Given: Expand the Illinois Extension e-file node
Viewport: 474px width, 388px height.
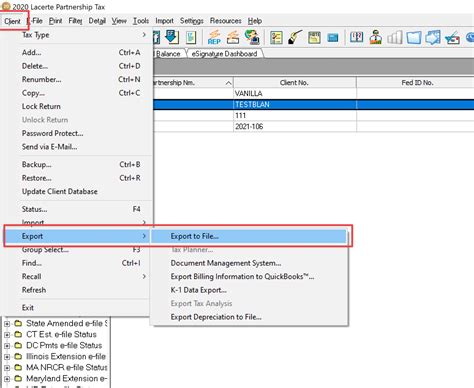Looking at the screenshot, I should (7, 357).
